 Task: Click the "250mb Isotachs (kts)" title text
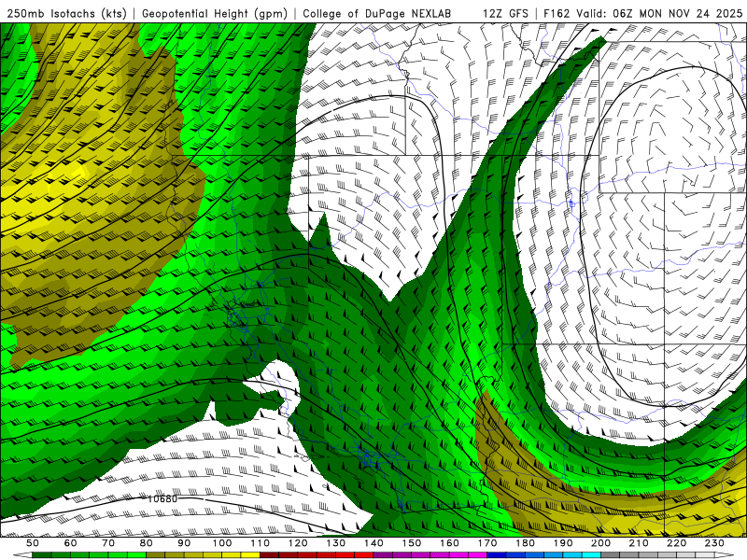[66, 13]
